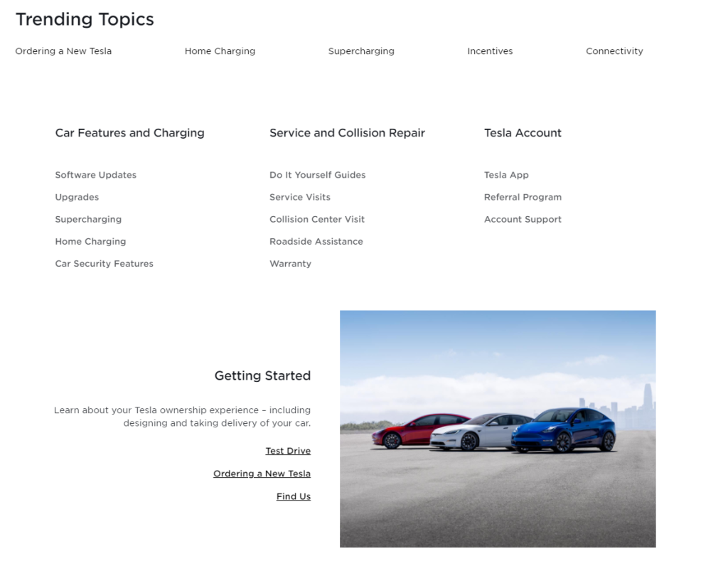
Task: View the Referral Program details
Action: [523, 197]
